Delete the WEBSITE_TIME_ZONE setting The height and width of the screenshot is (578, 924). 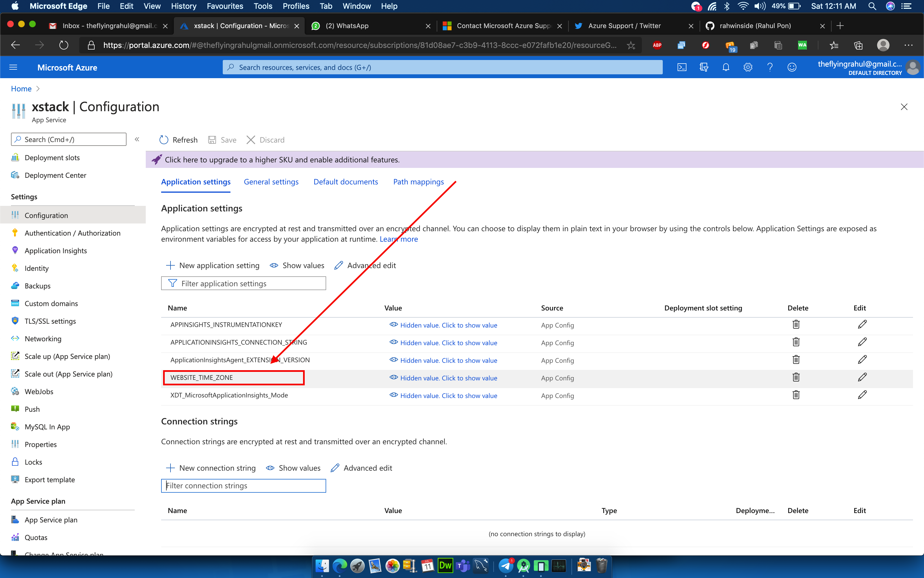[x=796, y=377]
